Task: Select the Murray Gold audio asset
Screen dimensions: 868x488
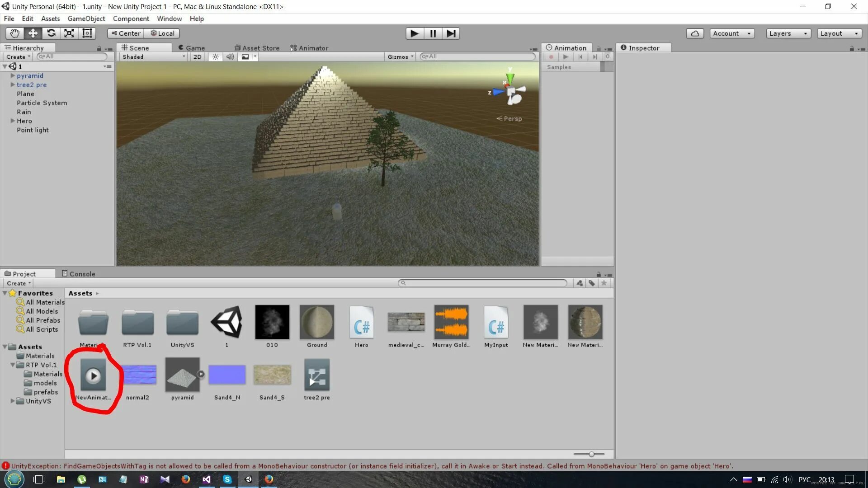Action: coord(451,327)
